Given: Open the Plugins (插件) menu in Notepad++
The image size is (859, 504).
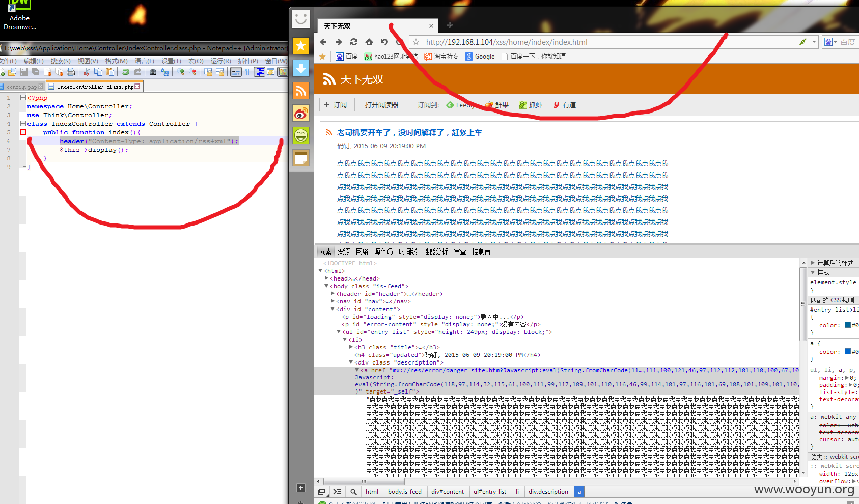Looking at the screenshot, I should coord(248,61).
